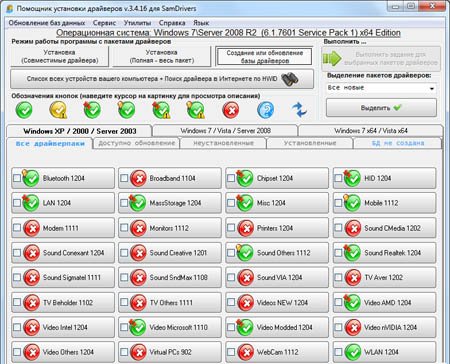Image resolution: width=450 pixels, height=364 pixels.
Task: Click the Virtual PCs 902 package button
Action: tap(170, 352)
